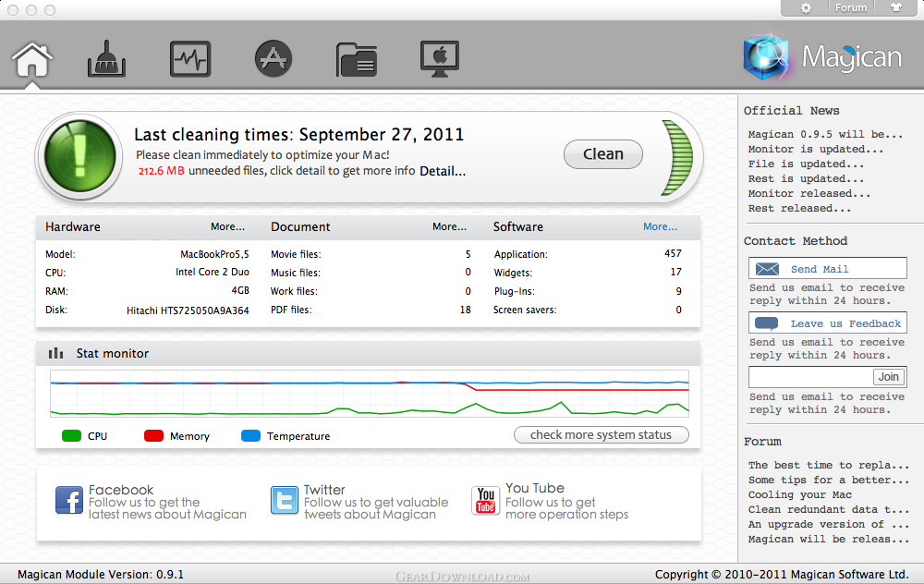This screenshot has height=584, width=924.
Task: Open forum post Cooling your Mac
Action: click(799, 494)
